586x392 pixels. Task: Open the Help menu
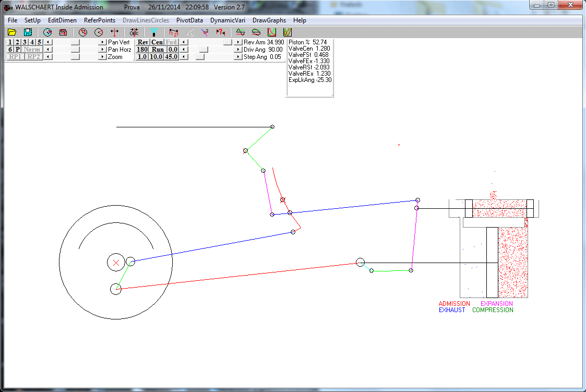(300, 20)
